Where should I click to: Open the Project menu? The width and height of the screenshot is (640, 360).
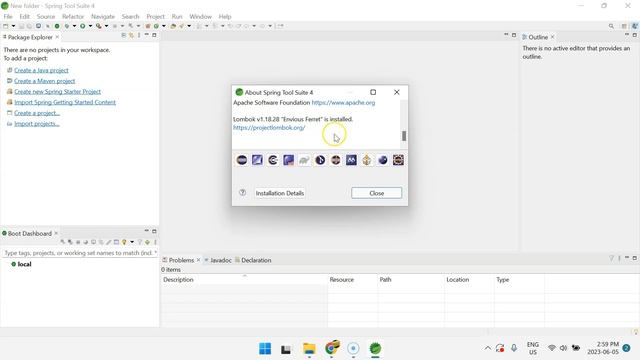click(x=156, y=16)
